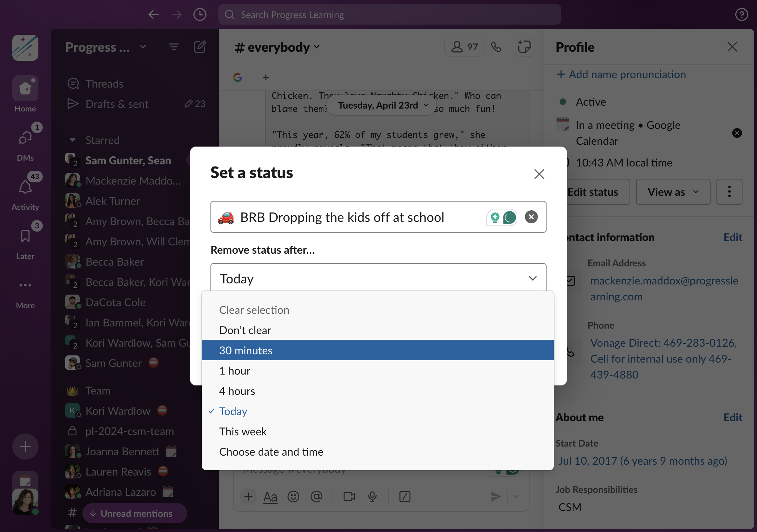
Task: Pick '4 hours' from the list
Action: 377,391
